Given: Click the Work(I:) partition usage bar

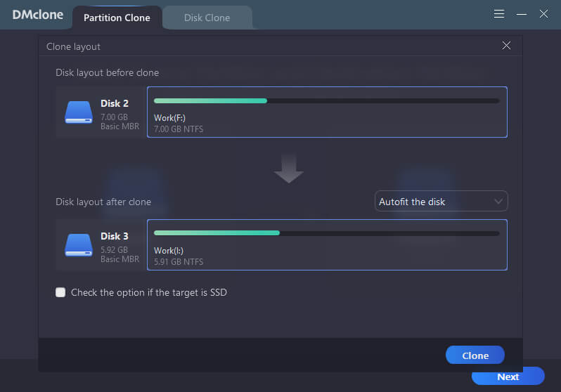Looking at the screenshot, I should click(326, 233).
